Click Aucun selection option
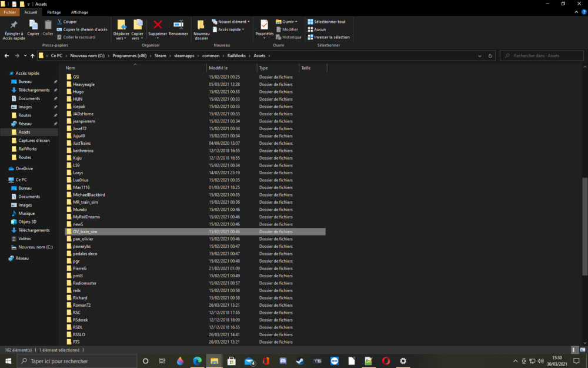Image resolution: width=588 pixels, height=368 pixels. coord(317,29)
